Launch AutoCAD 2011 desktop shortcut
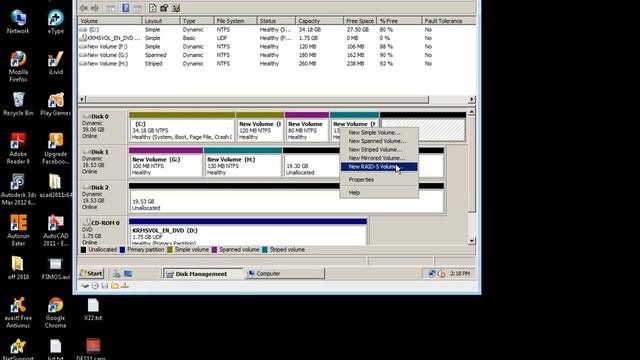 point(56,231)
